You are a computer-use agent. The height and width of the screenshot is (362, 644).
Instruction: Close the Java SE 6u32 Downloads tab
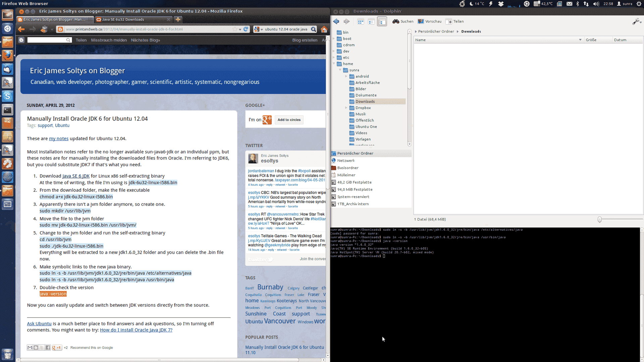168,19
